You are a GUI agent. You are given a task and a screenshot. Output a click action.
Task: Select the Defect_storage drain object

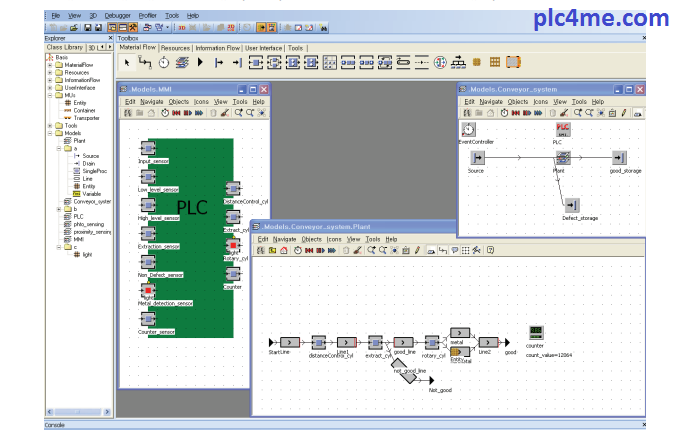(x=572, y=204)
